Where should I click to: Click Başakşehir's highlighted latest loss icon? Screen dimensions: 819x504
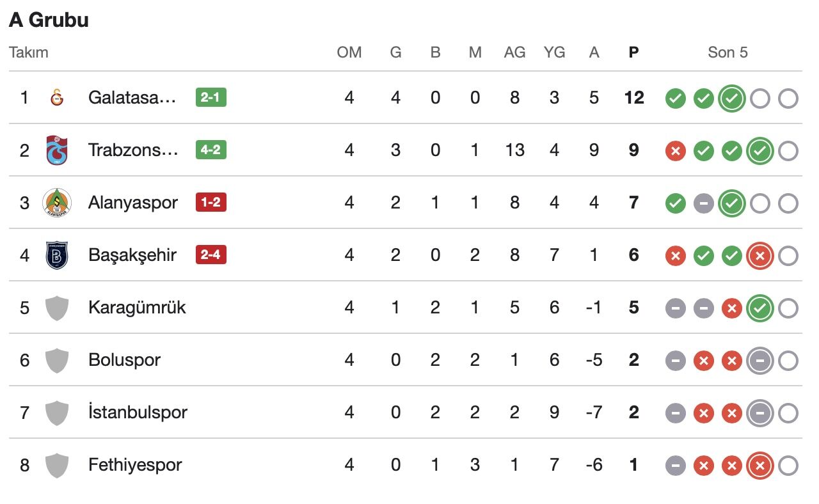pyautogui.click(x=759, y=256)
